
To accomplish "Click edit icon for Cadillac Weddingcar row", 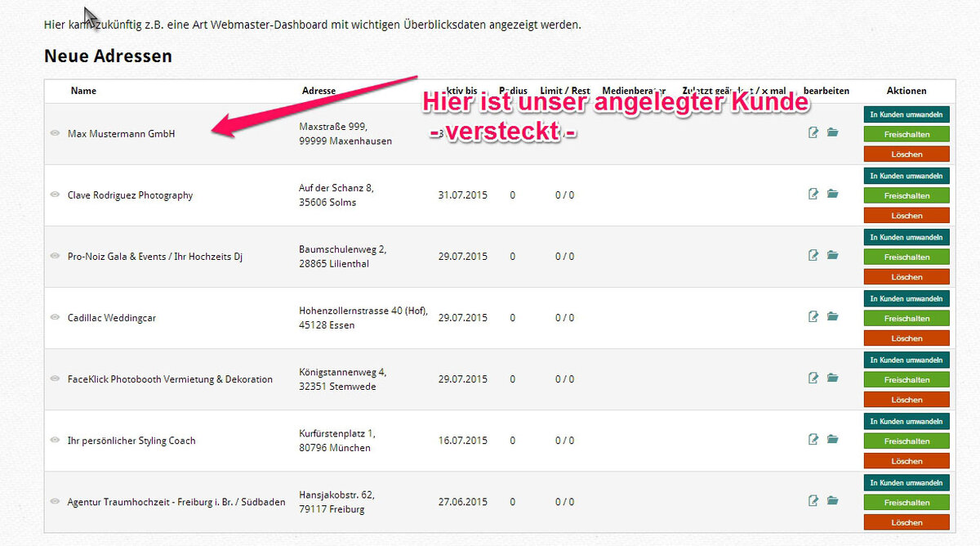I will pyautogui.click(x=813, y=316).
